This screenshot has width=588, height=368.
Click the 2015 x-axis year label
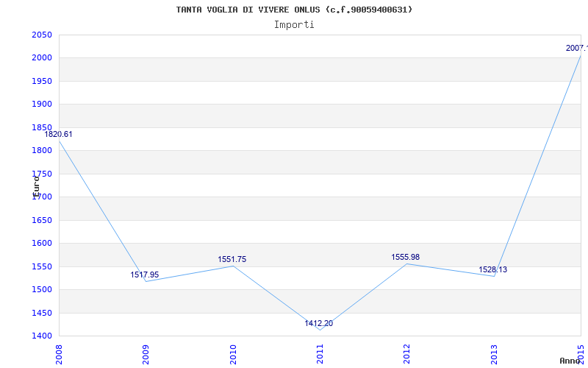tap(581, 354)
